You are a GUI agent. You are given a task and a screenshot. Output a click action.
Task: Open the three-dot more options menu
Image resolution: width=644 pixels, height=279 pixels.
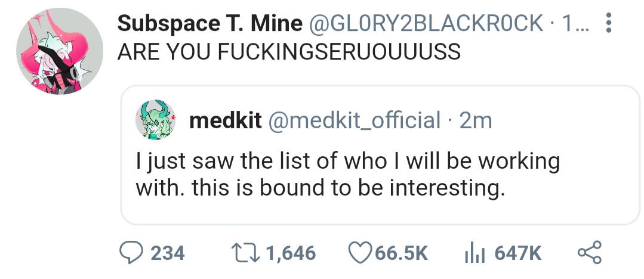click(608, 24)
